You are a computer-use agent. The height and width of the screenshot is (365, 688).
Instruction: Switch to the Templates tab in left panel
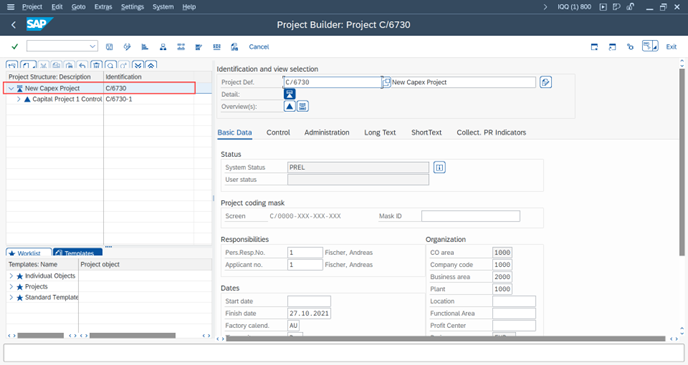click(78, 253)
